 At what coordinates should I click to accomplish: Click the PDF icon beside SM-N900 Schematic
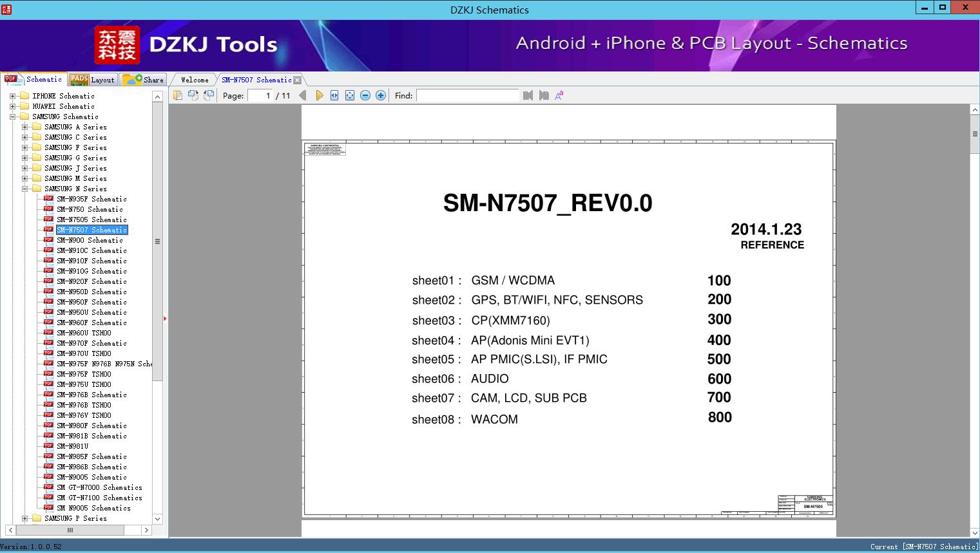(48, 239)
